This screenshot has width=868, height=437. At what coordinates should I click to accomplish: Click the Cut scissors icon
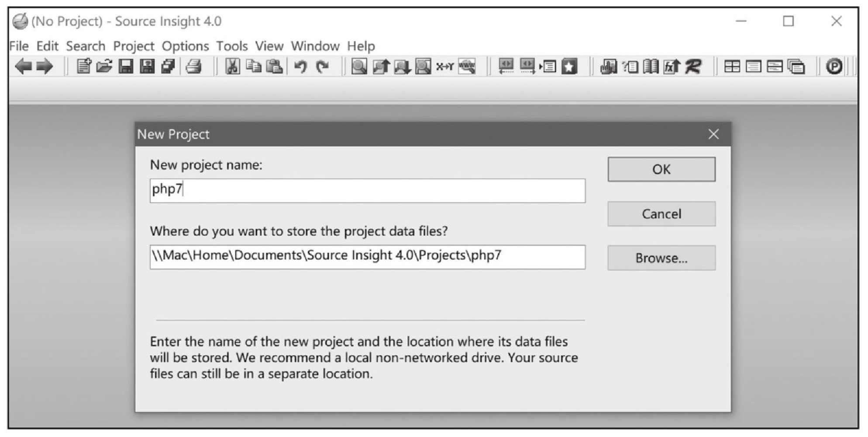point(233,66)
